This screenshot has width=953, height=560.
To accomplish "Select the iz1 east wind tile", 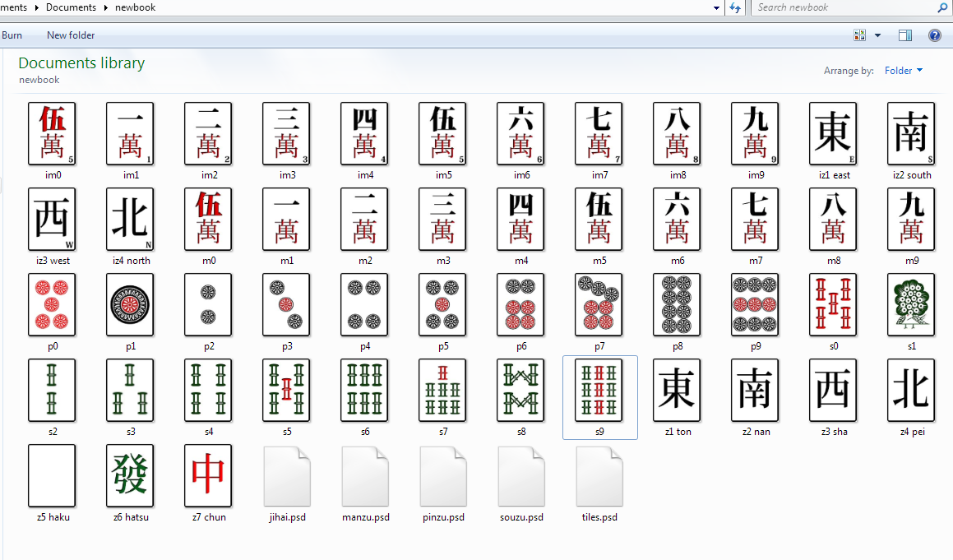I will click(x=833, y=134).
